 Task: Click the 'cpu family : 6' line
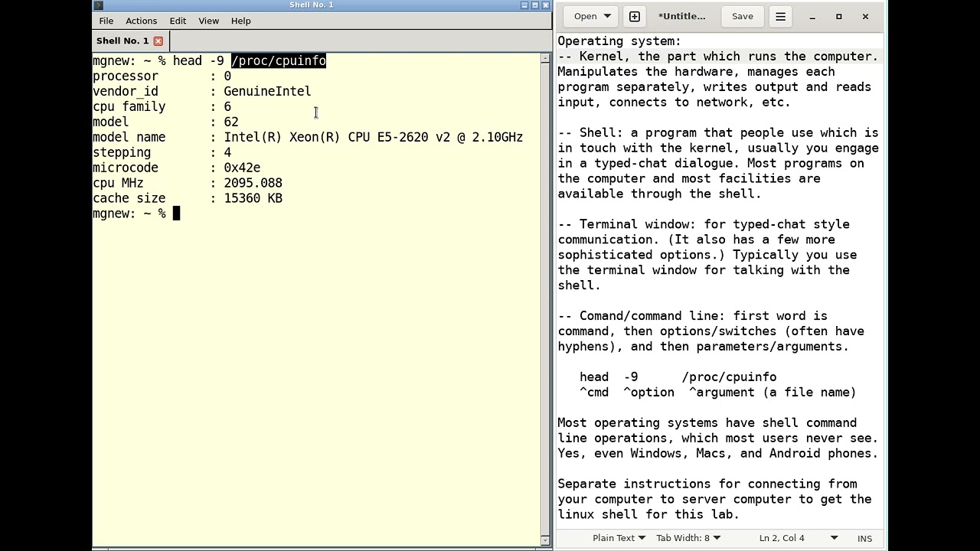pos(162,106)
